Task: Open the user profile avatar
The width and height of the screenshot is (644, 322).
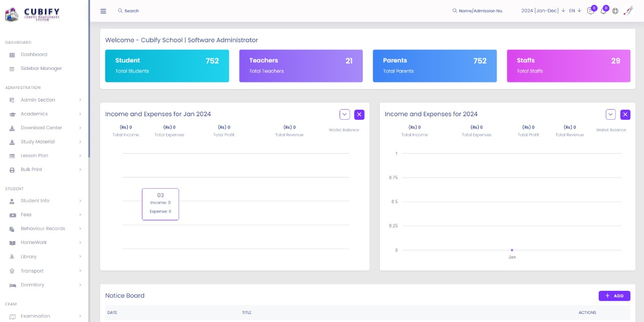Action: [628, 11]
